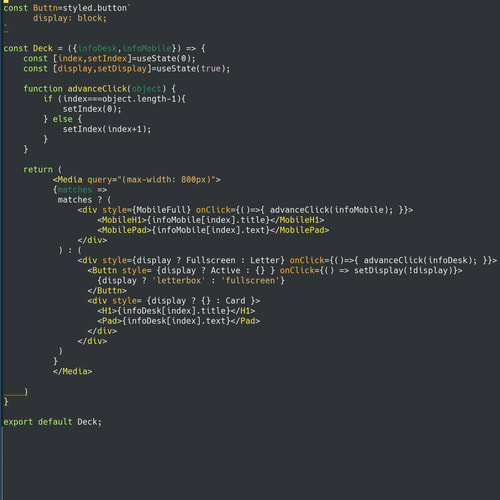This screenshot has height=500, width=500.
Task: Click 'Active' in the Buttn style
Action: pyautogui.click(x=225, y=270)
